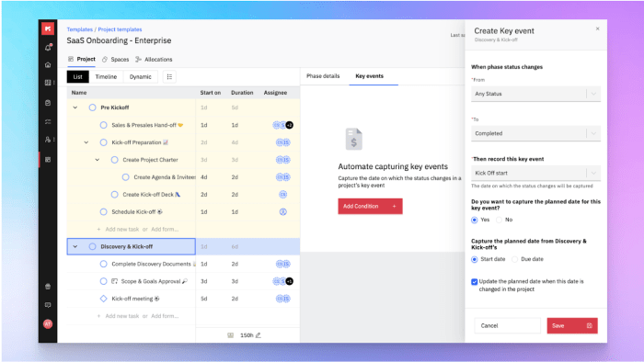Viewport: 644px width, 362px height.
Task: Switch to the Project tab
Action: (81, 60)
